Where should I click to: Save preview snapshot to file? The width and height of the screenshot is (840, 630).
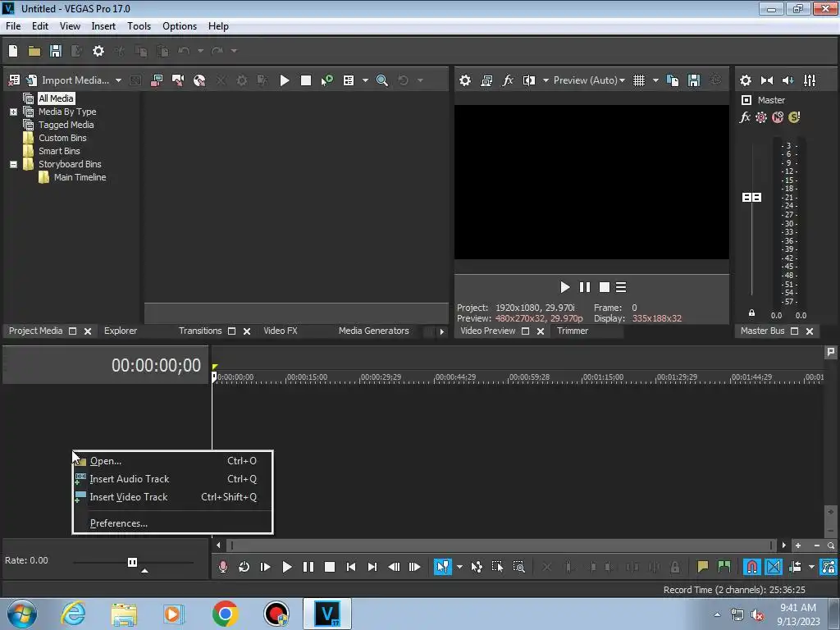click(x=694, y=80)
